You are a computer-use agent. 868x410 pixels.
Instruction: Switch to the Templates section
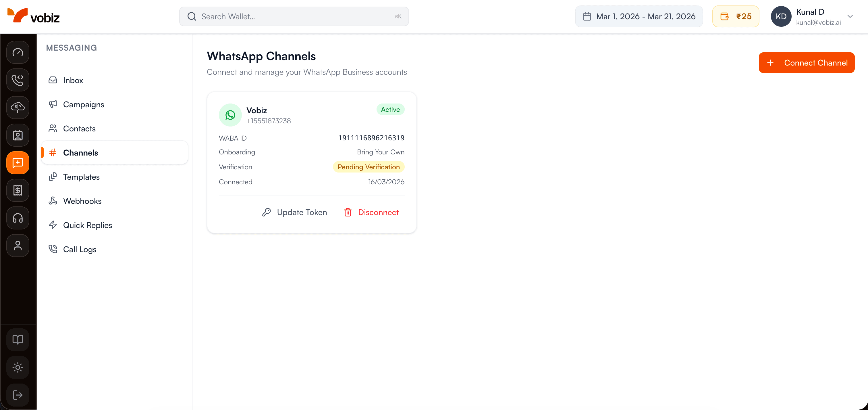click(x=81, y=177)
